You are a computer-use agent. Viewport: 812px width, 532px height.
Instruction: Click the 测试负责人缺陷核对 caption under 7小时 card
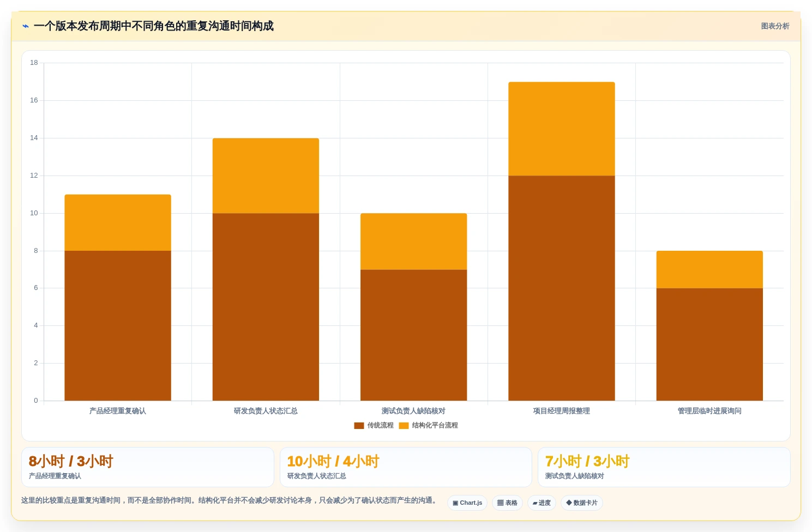(575, 476)
